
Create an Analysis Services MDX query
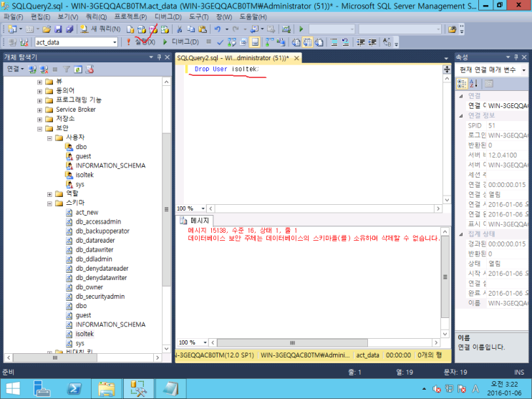point(142,29)
